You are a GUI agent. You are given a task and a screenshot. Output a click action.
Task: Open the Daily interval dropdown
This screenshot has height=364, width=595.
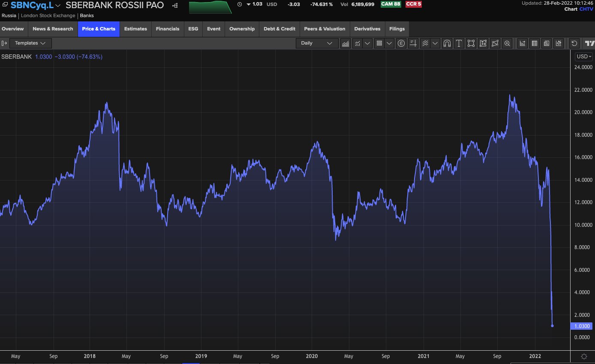[317, 43]
